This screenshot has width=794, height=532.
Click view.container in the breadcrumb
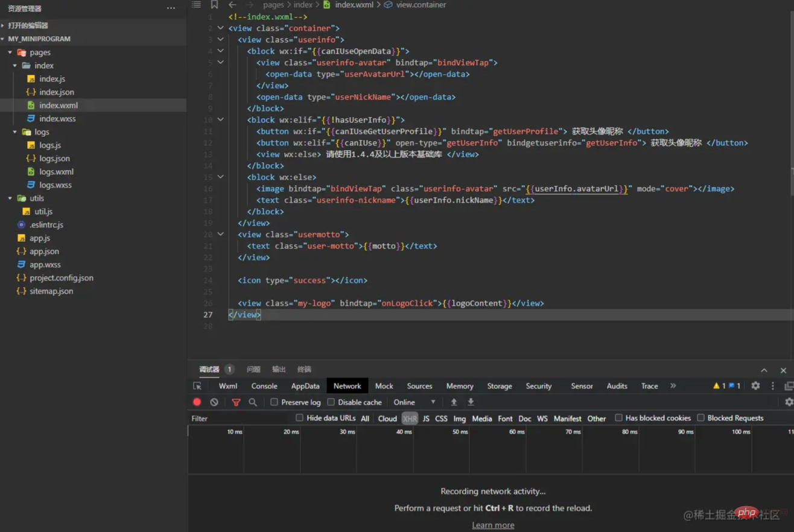coord(421,5)
